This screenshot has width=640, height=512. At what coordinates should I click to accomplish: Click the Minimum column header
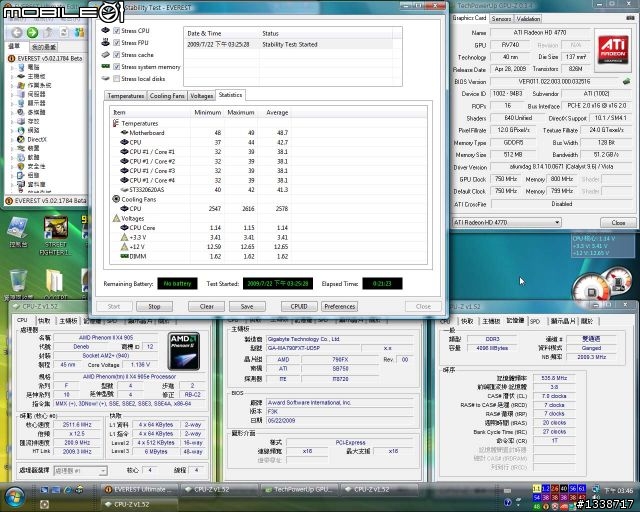click(207, 112)
